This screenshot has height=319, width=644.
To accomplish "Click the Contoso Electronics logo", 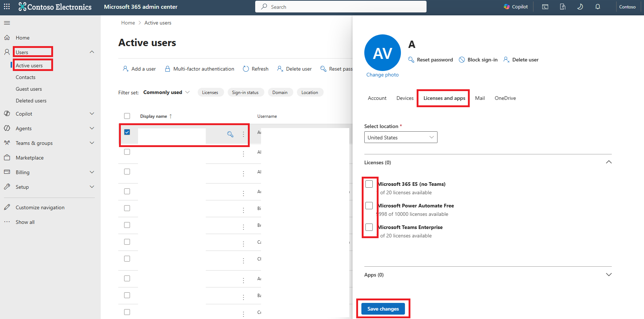I will click(55, 7).
